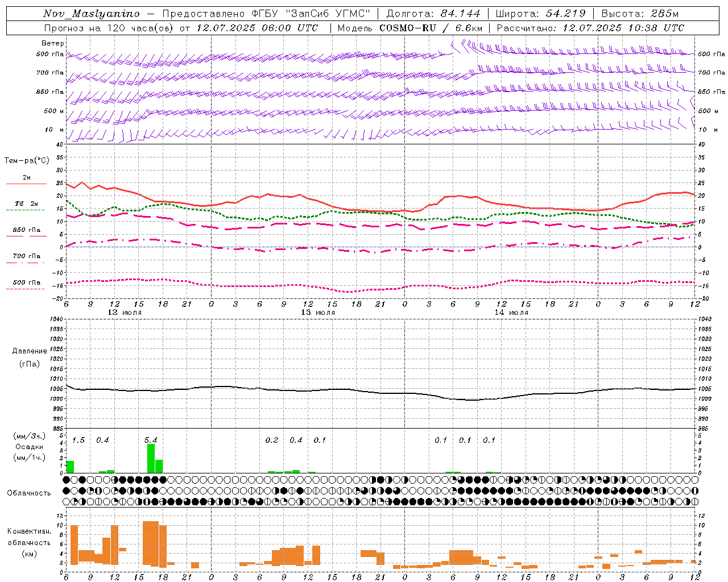The width and height of the screenshot is (728, 582).
Task: Click the precipitation total 5.4
Action: 151,440
